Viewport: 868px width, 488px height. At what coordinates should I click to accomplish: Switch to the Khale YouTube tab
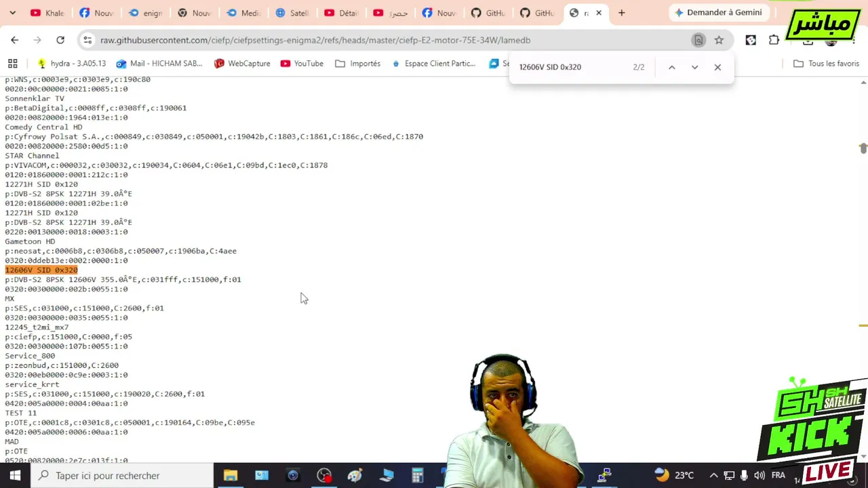pyautogui.click(x=47, y=13)
